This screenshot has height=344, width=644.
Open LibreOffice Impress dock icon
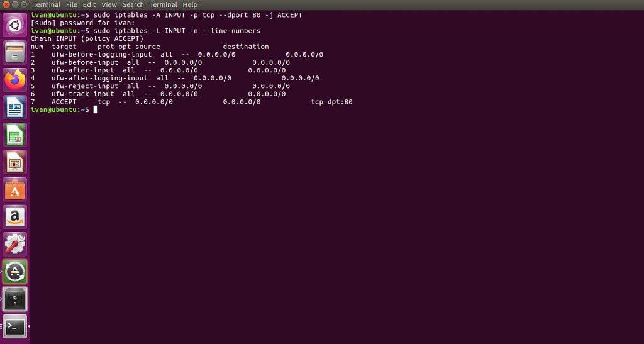point(15,162)
